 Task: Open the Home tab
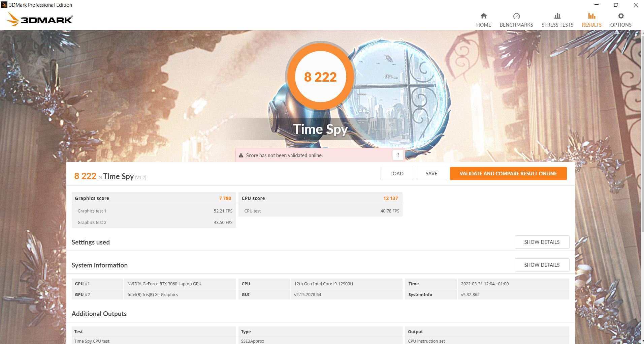coord(483,20)
